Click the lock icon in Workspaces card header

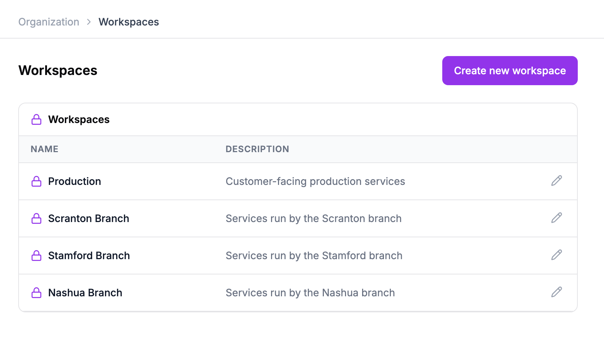pyautogui.click(x=36, y=119)
